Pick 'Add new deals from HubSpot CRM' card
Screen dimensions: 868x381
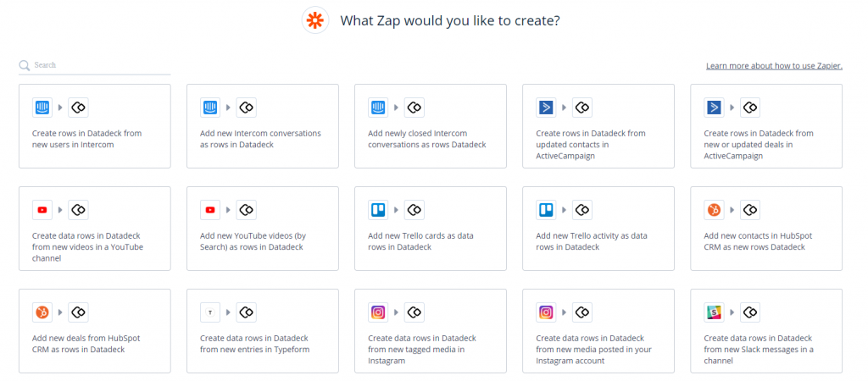95,331
